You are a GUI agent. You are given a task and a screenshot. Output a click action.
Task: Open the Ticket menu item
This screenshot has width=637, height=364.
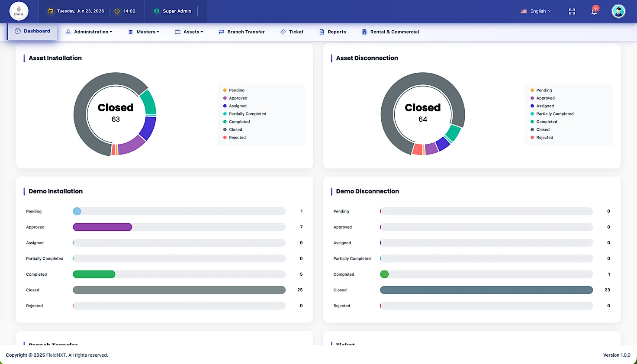pyautogui.click(x=292, y=32)
